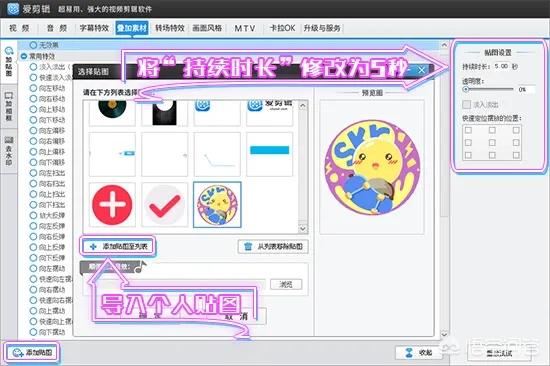This screenshot has height=366, width=550.
Task: Click the 取消 button in dialog
Action: click(x=236, y=317)
